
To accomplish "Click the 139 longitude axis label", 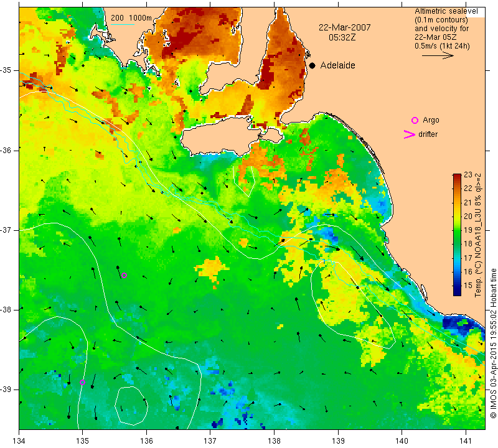I will click(338, 441).
